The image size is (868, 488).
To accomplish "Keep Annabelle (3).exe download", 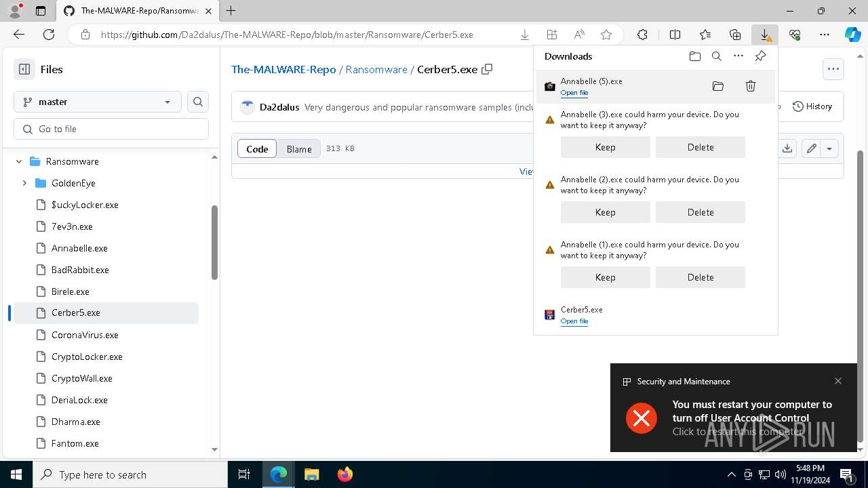I will [606, 147].
